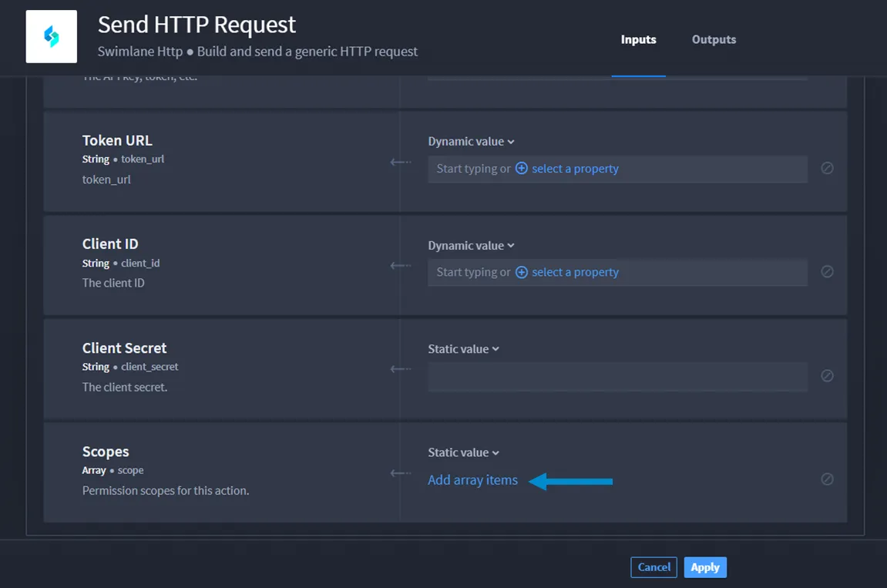The height and width of the screenshot is (588, 887).
Task: Switch to the Inputs tab
Action: pos(638,39)
